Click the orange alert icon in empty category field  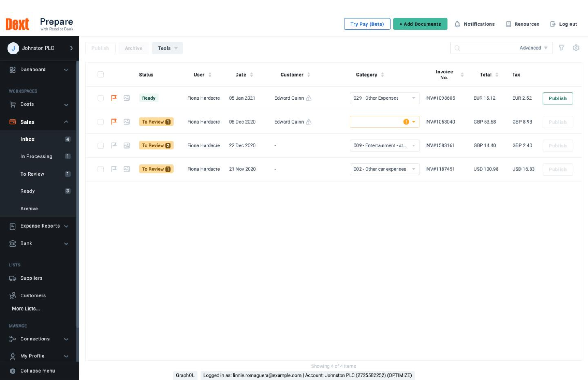(406, 122)
